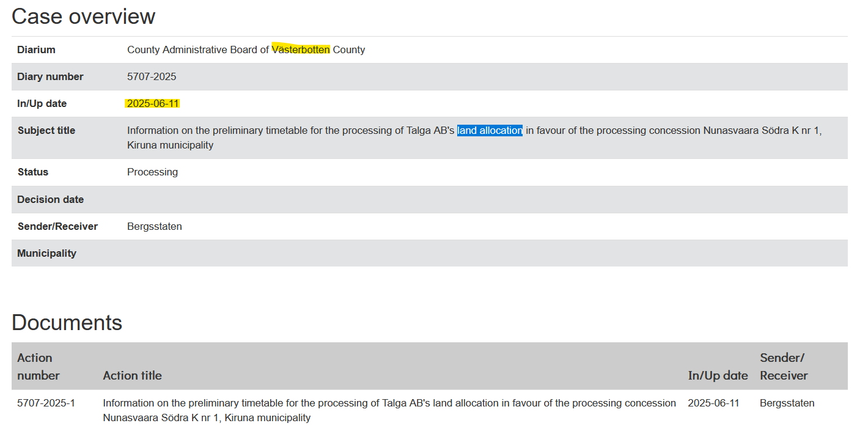Click the empty Municipality row

(429, 253)
